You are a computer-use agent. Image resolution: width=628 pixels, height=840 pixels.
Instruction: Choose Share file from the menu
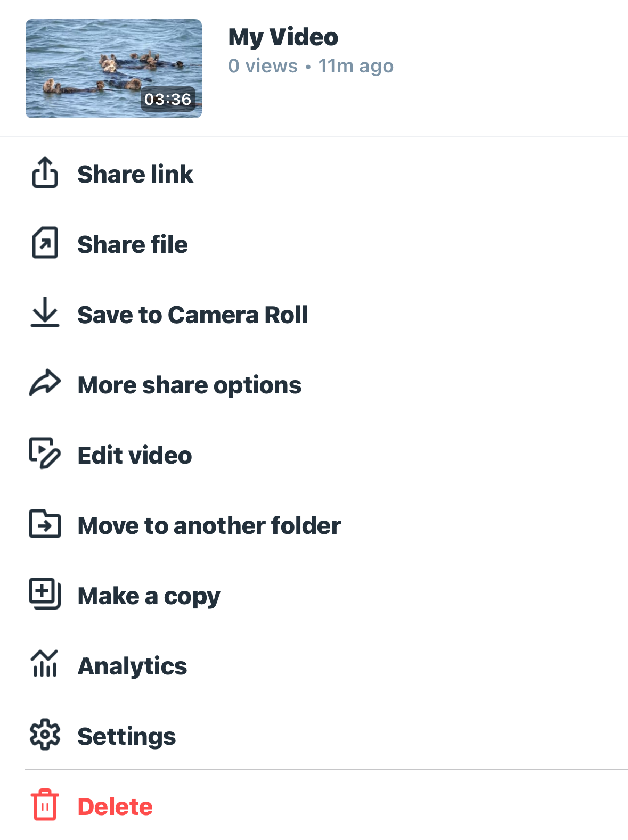point(133,244)
